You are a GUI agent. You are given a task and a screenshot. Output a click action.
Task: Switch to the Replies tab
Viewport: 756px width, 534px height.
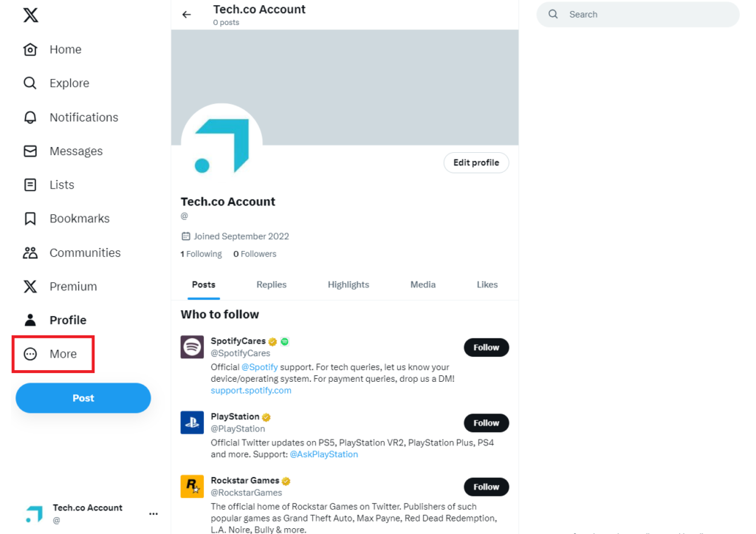pos(271,284)
